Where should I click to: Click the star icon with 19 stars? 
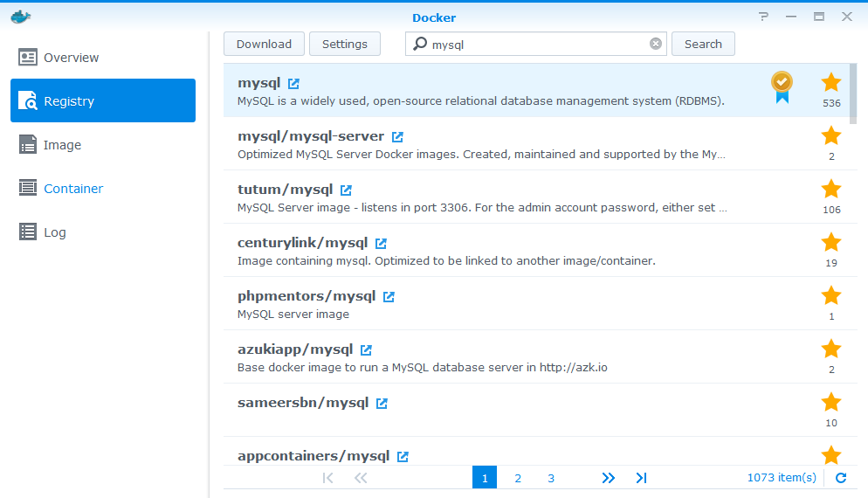(x=831, y=242)
